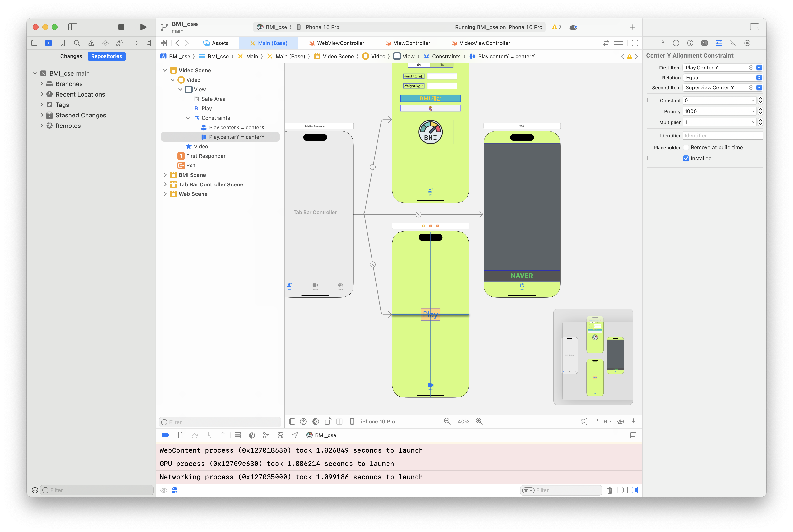Toggle the Installed checkbox

pos(686,159)
